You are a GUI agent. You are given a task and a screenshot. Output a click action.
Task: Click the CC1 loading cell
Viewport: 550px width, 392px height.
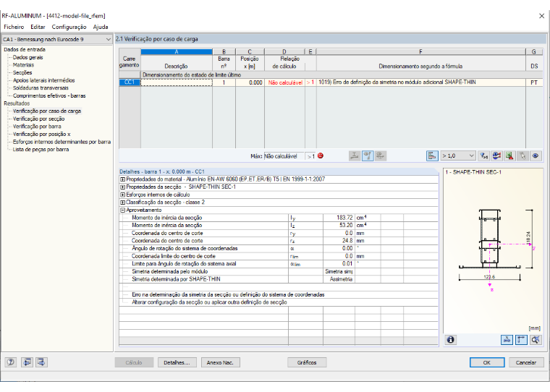click(x=130, y=82)
